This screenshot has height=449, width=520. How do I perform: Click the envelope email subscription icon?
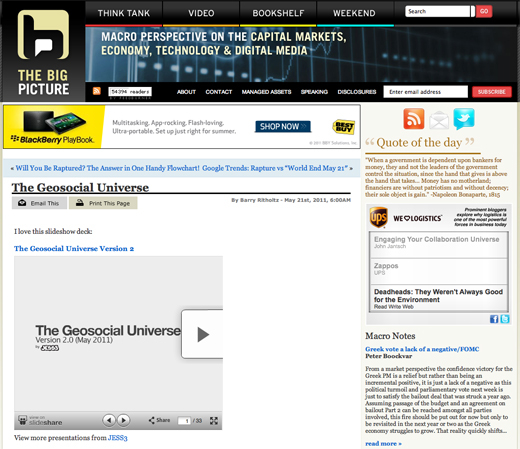439,120
